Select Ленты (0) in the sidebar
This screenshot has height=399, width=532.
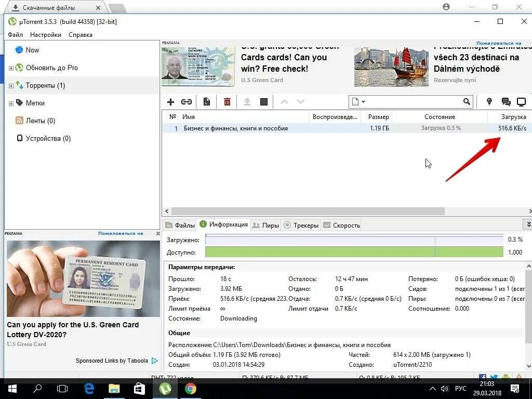tap(40, 121)
